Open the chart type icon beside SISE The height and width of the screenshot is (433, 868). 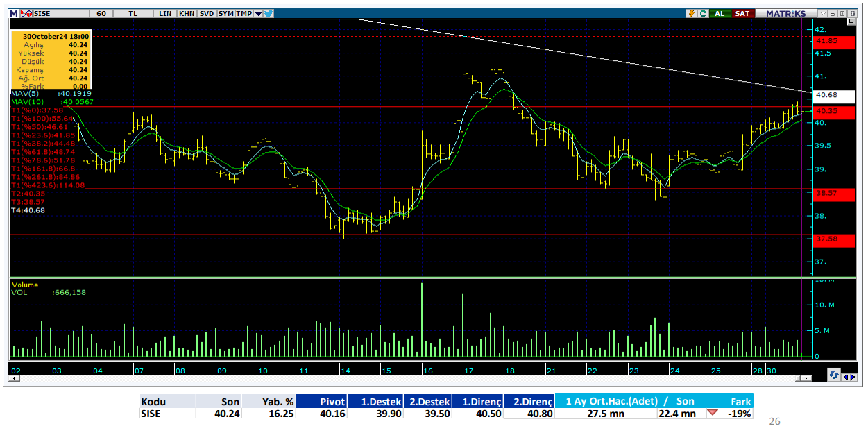pyautogui.click(x=26, y=13)
